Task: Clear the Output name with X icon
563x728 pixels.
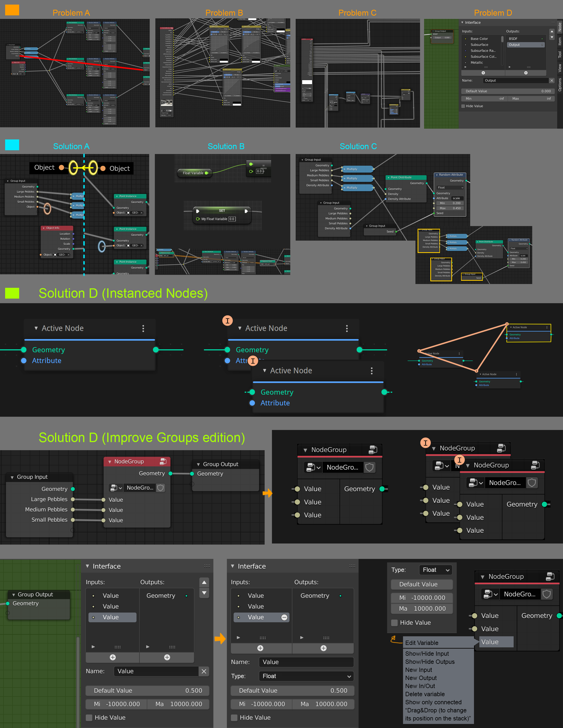Action: point(552,80)
